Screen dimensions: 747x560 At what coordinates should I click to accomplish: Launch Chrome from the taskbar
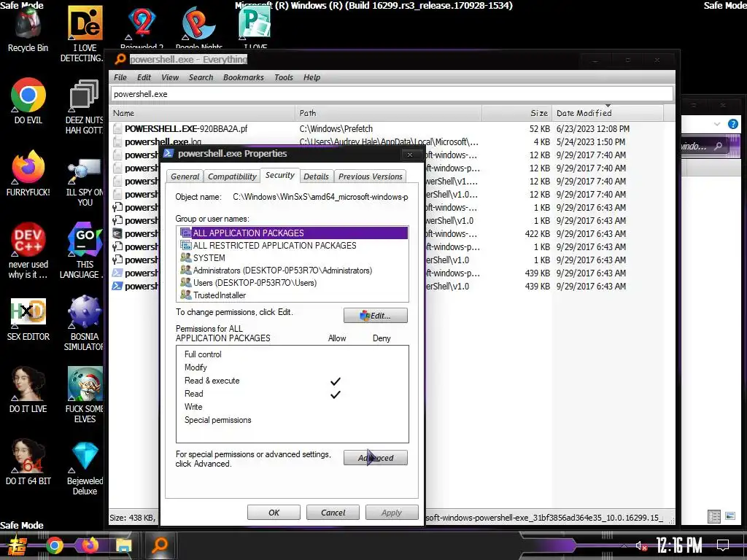pyautogui.click(x=54, y=545)
